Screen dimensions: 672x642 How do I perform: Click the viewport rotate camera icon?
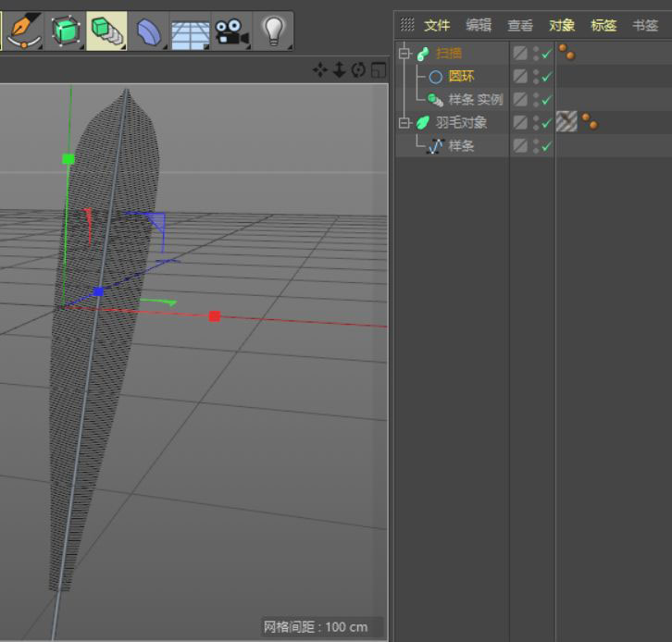(x=358, y=70)
